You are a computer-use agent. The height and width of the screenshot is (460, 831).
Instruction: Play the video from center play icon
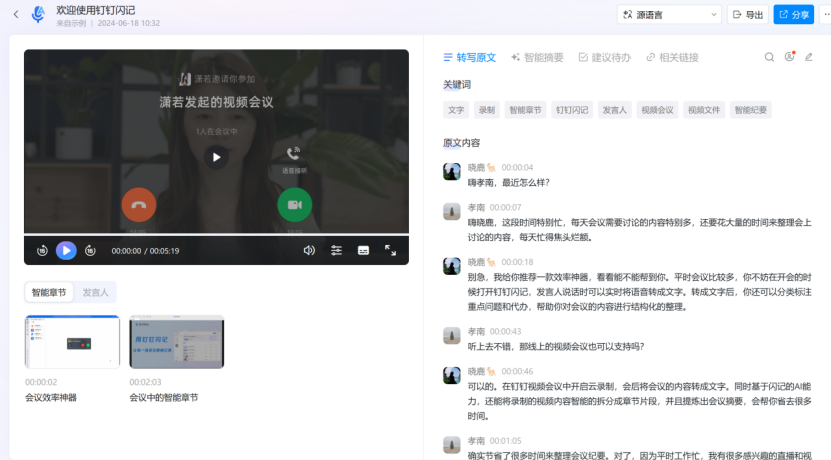216,157
